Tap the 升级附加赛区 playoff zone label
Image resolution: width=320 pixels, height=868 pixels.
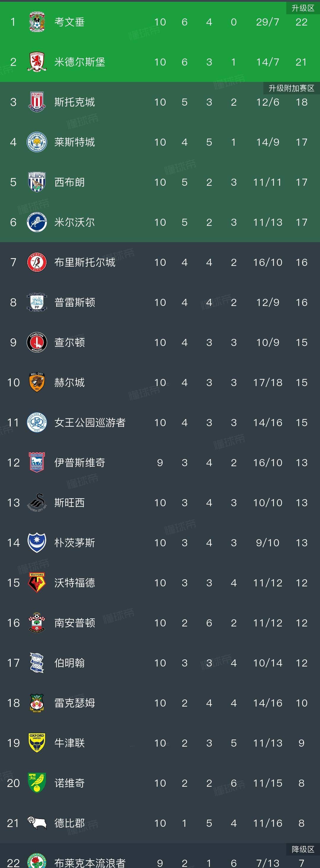tap(291, 88)
